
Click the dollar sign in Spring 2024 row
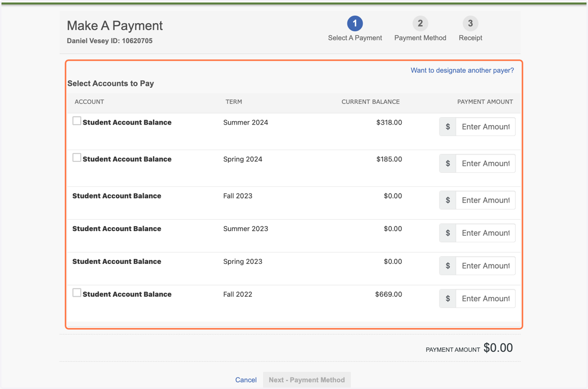click(x=448, y=163)
